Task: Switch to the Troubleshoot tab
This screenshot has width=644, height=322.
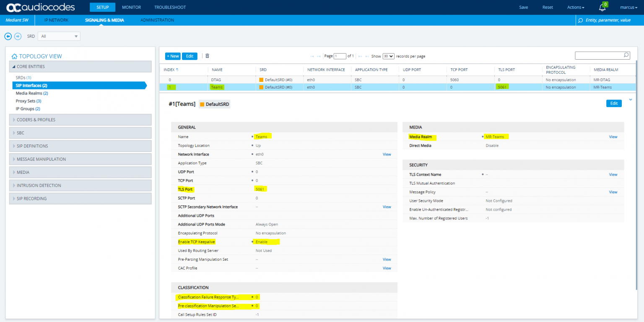Action: click(170, 7)
